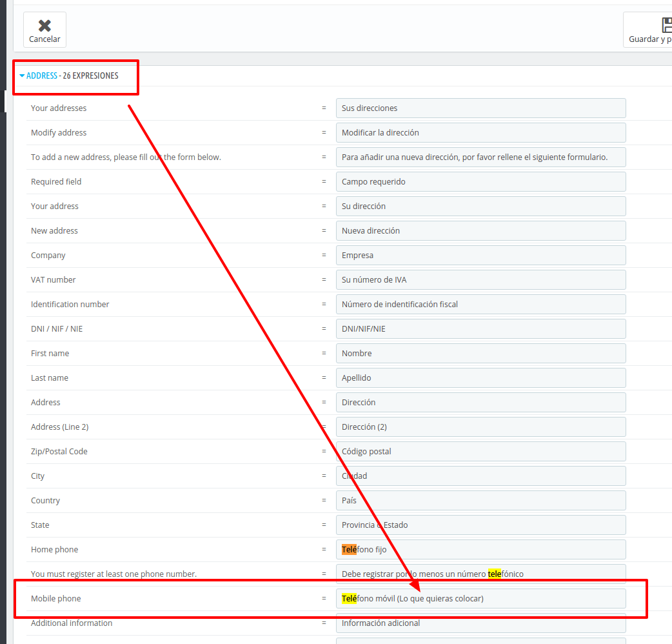Viewport: 672px width, 644px height.
Task: Click the 'Empresa' translation field
Action: coord(481,255)
